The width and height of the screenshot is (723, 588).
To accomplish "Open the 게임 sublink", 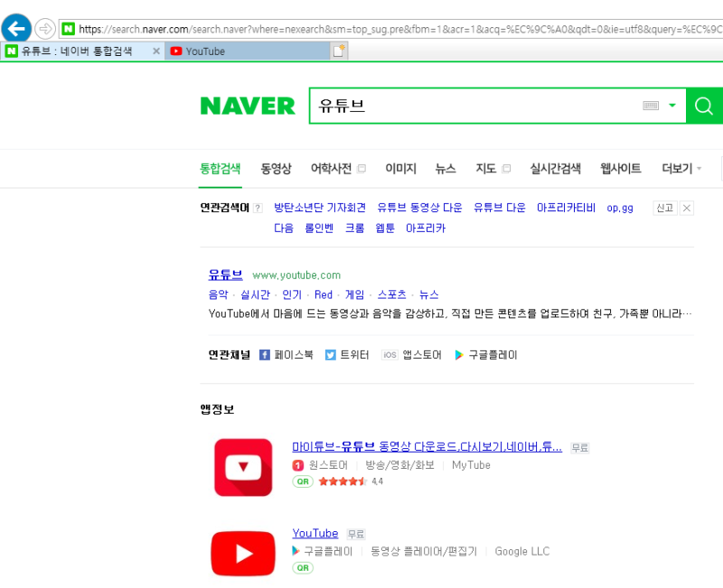I will coord(354,294).
